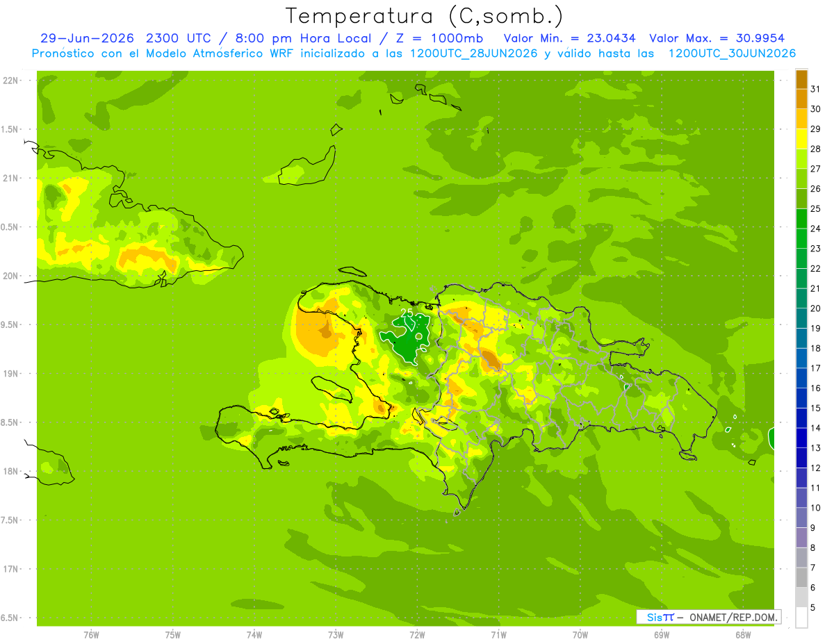
Task: Click the "72W" longitude label
Action: pyautogui.click(x=417, y=635)
